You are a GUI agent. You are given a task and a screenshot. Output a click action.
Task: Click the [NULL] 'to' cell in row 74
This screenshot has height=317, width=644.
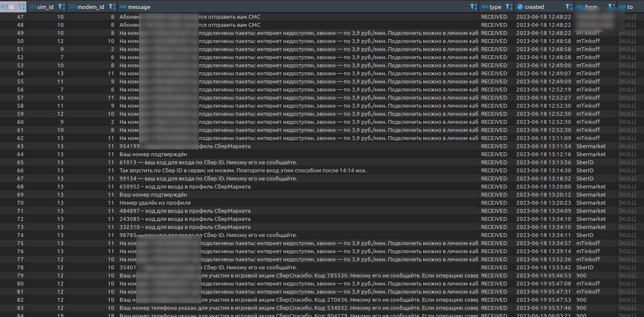tap(627, 235)
